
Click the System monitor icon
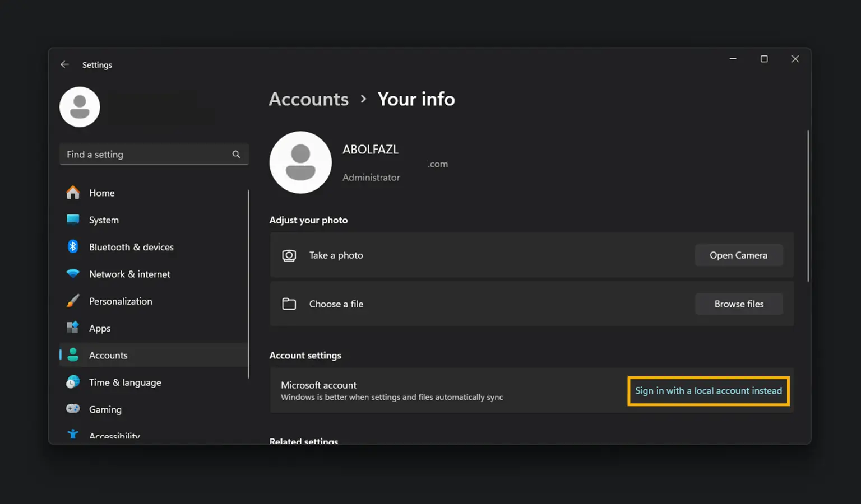[x=73, y=220]
